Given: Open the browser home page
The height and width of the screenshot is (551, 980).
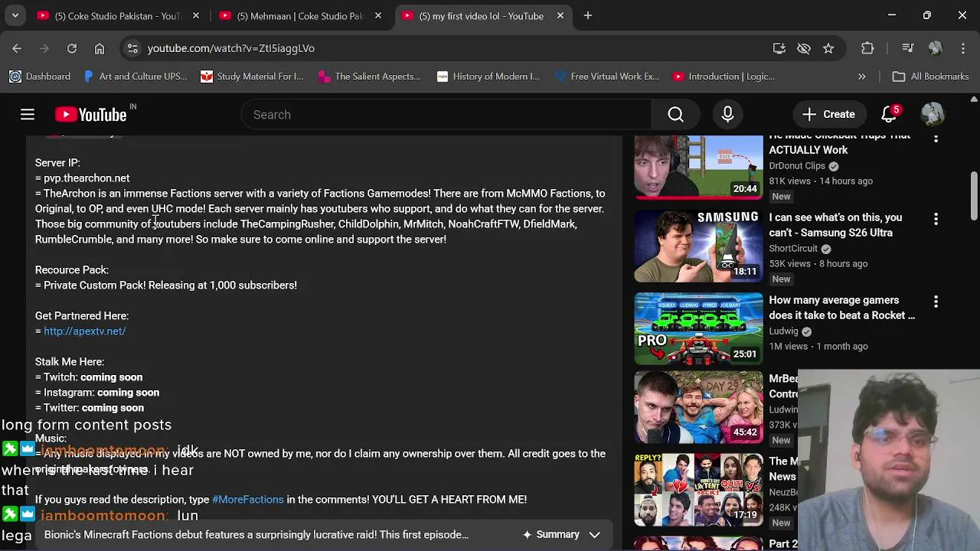Looking at the screenshot, I should coord(100,48).
